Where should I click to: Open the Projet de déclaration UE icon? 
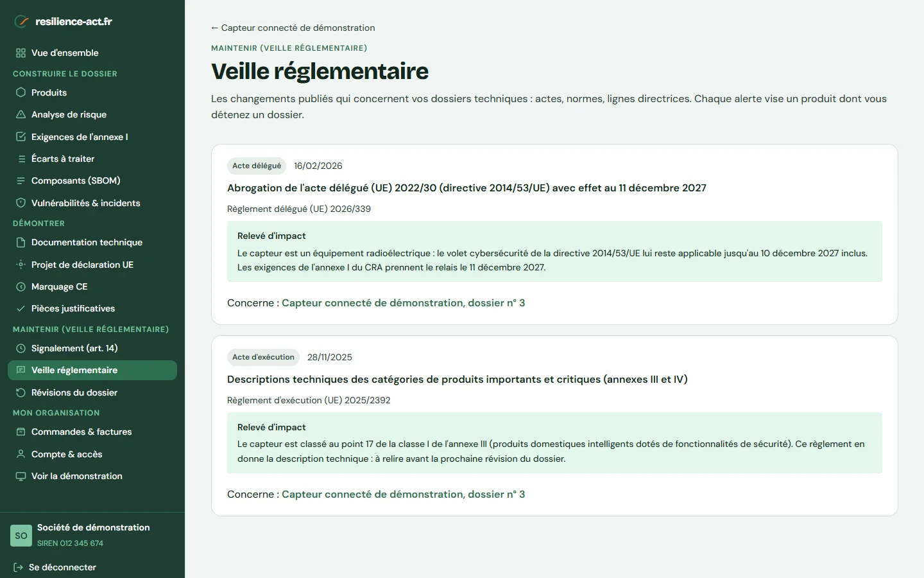pyautogui.click(x=21, y=265)
